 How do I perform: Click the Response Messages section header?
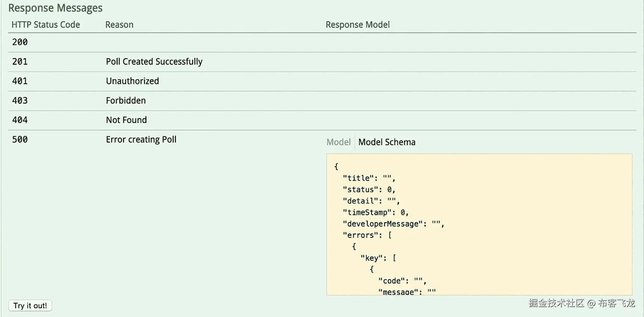pos(55,8)
